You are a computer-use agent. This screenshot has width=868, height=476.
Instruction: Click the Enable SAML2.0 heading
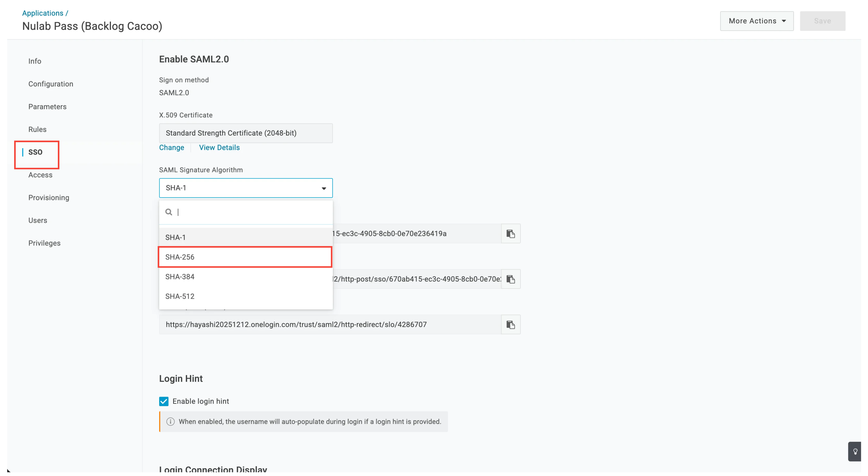(194, 59)
